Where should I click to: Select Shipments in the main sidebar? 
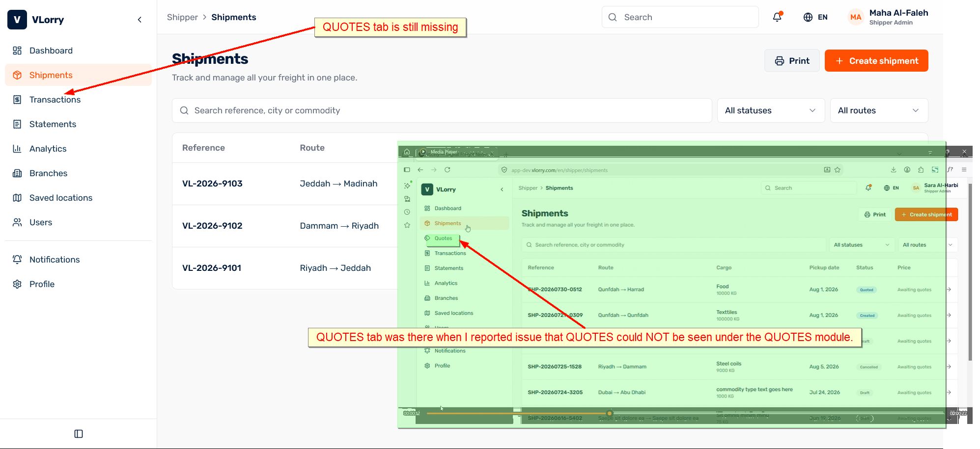78,75
